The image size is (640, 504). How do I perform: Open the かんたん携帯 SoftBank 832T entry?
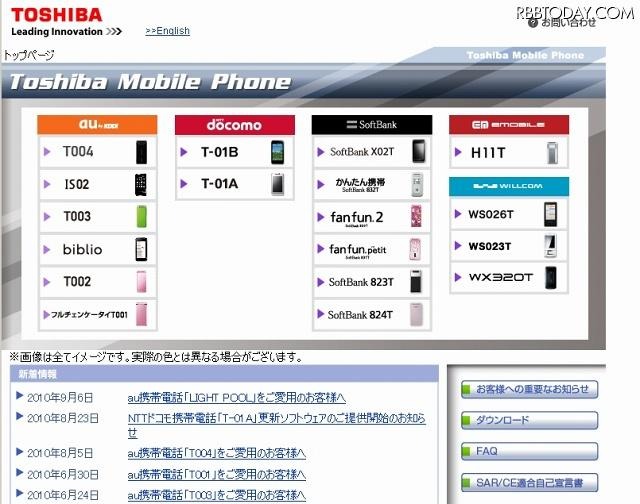coord(360,184)
